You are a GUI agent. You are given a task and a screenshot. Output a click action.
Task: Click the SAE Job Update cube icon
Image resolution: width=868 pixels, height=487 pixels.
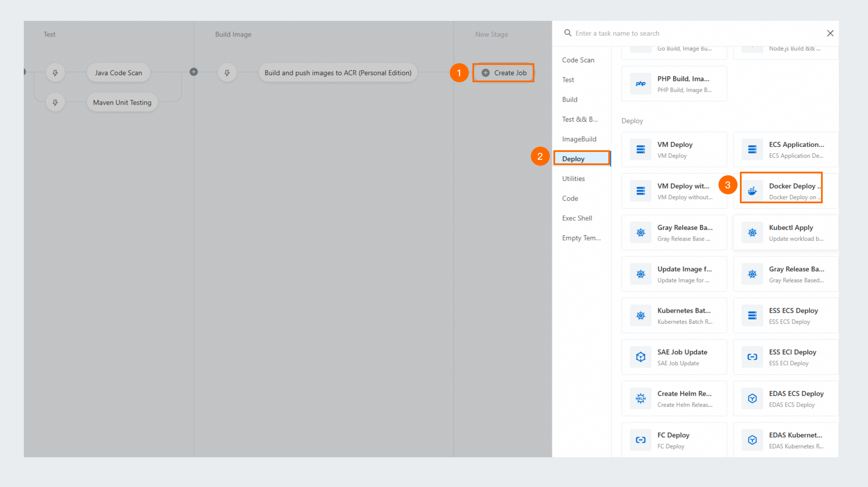pos(640,357)
